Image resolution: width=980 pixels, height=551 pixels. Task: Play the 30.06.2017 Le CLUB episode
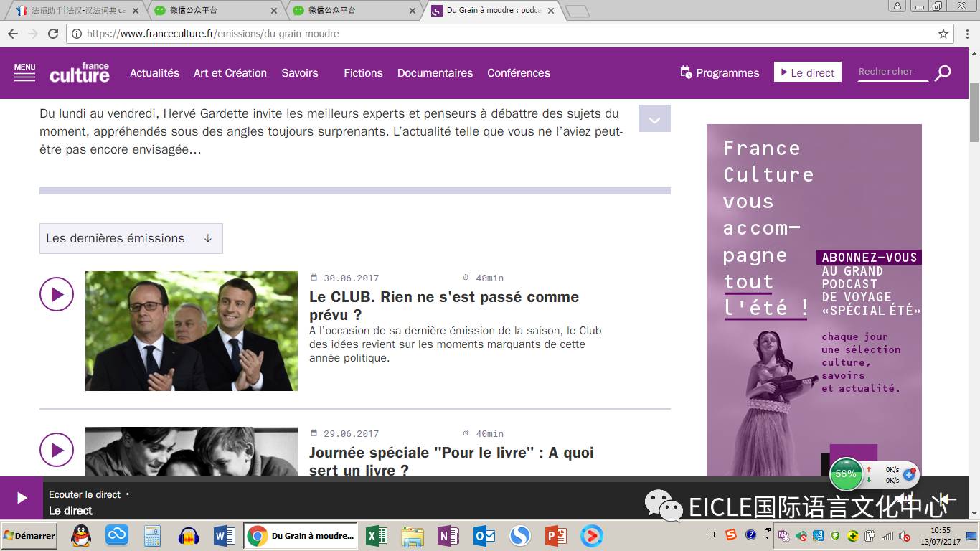(57, 294)
